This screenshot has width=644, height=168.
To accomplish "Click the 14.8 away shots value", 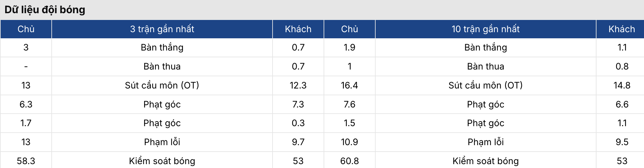I will (x=622, y=85).
